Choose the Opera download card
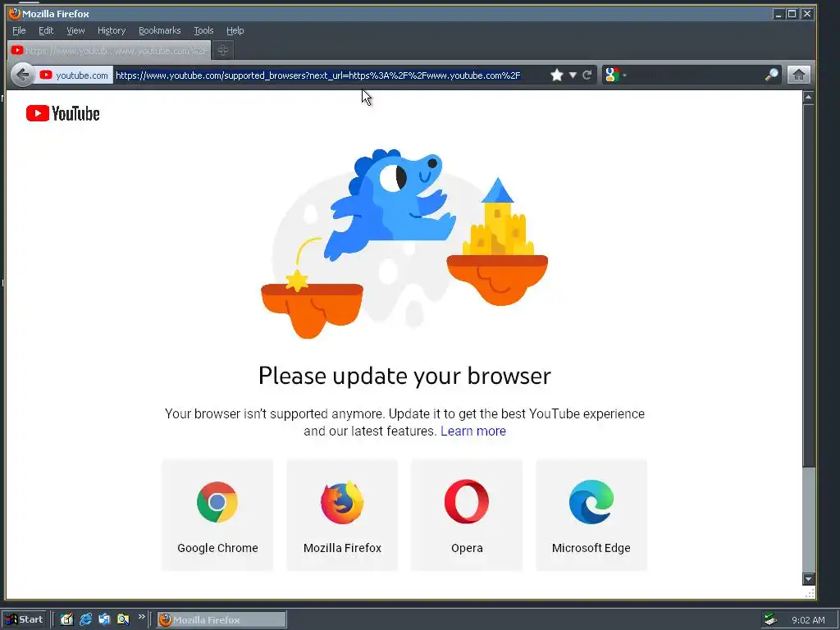This screenshot has width=840, height=630. tap(467, 515)
